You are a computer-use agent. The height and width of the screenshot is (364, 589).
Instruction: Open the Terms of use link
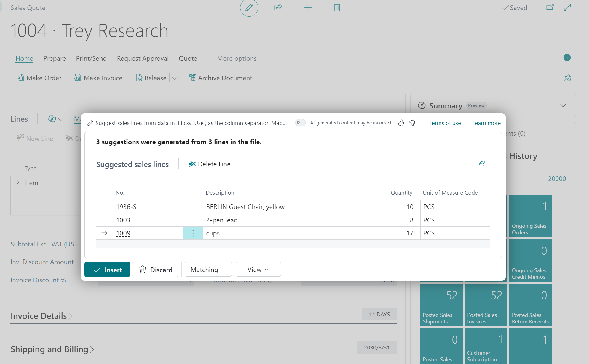(x=445, y=123)
